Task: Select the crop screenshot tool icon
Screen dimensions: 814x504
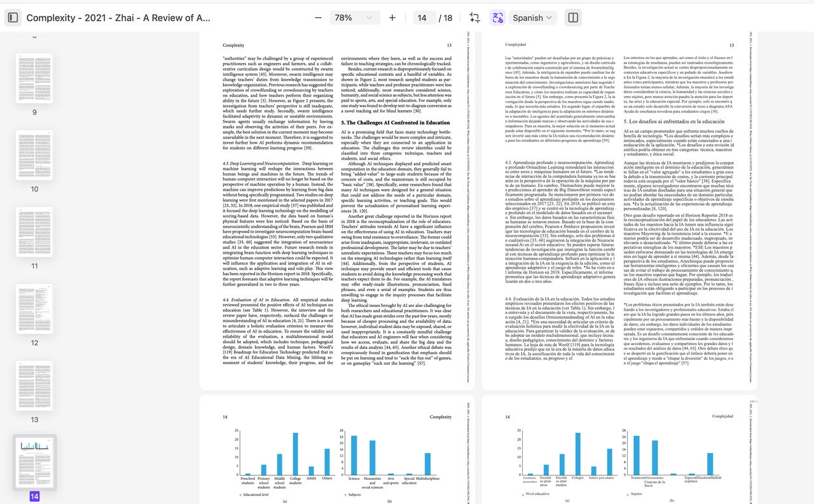Action: [474, 18]
